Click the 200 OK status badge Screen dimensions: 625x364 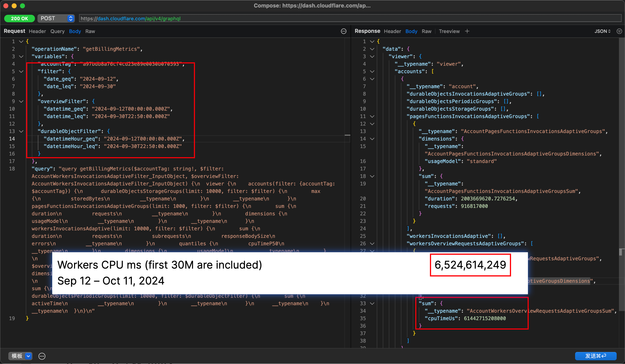[19, 18]
